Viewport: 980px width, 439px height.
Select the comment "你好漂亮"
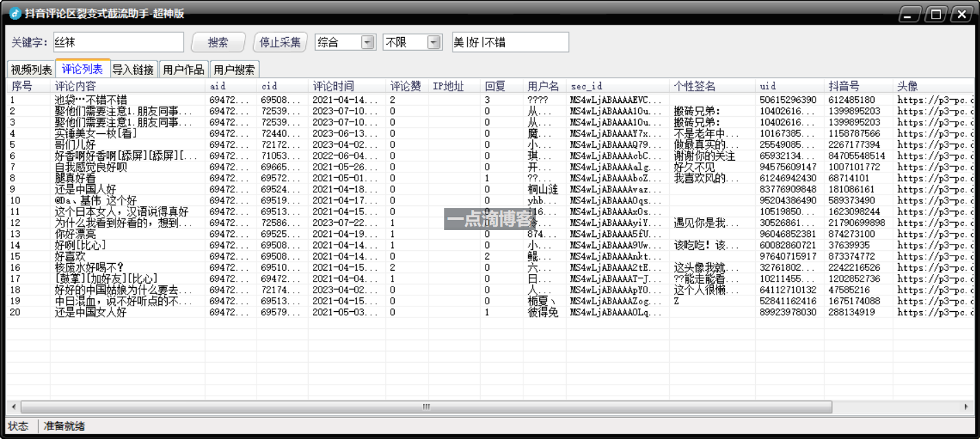(75, 234)
